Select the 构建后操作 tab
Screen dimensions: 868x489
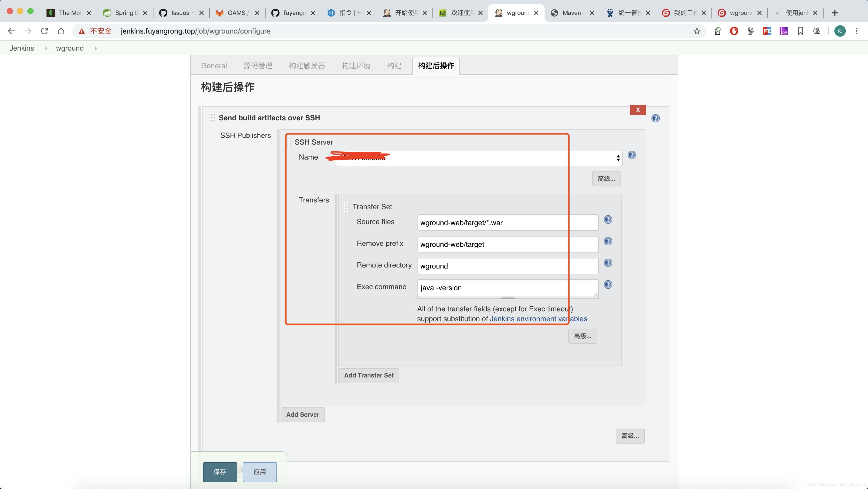[436, 66]
